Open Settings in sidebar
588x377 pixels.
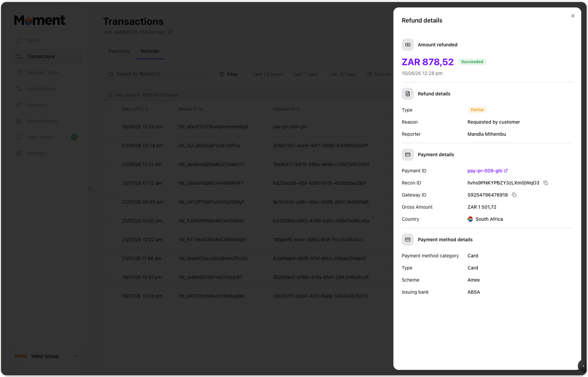coord(46,153)
